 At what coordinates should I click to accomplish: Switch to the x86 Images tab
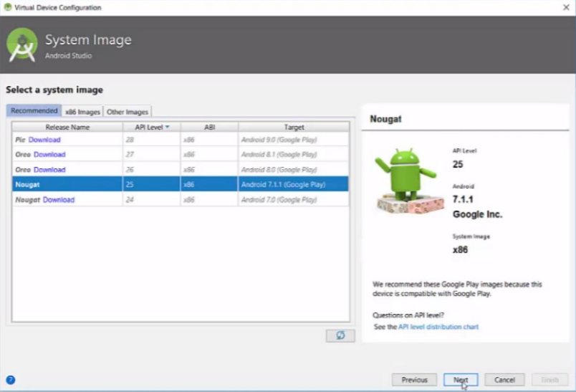point(82,112)
